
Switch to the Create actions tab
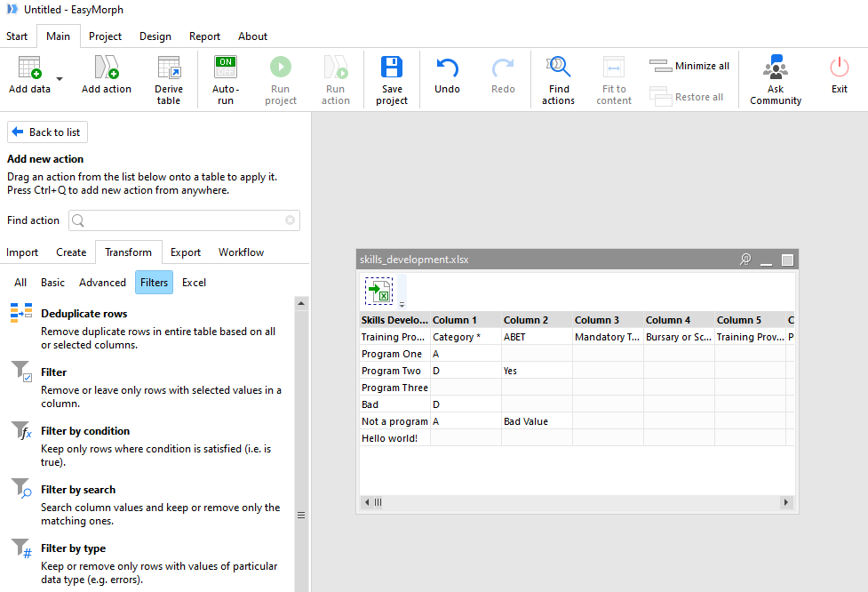(71, 252)
